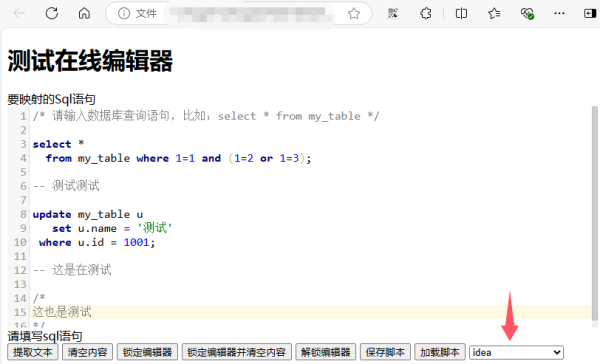The width and height of the screenshot is (600, 364).
Task: Toggle split screen view icon
Action: pos(461,13)
